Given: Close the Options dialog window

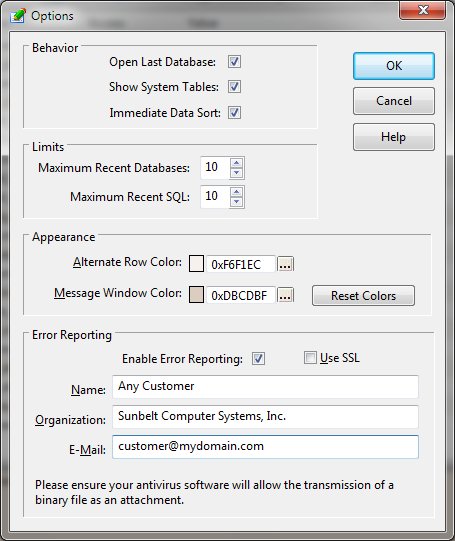Looking at the screenshot, I should pos(423,10).
